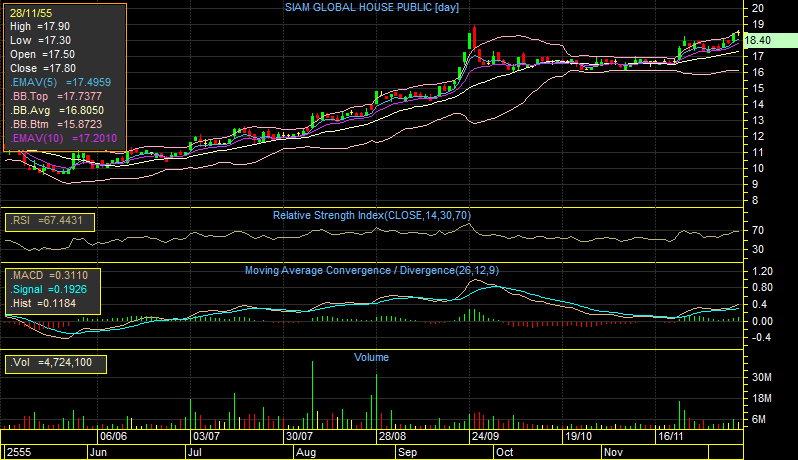Viewport: 798px width, 460px height.
Task: Click the 70 RSI axis level
Action: (x=758, y=231)
